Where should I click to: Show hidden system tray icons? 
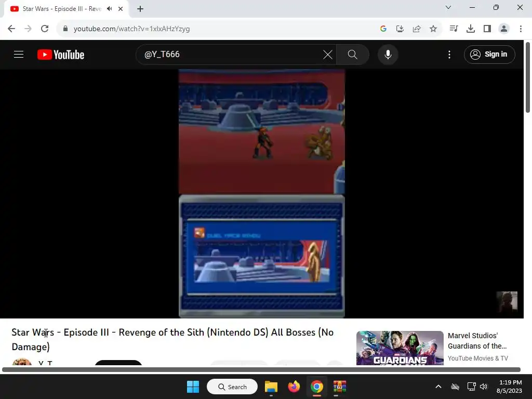[x=438, y=387]
